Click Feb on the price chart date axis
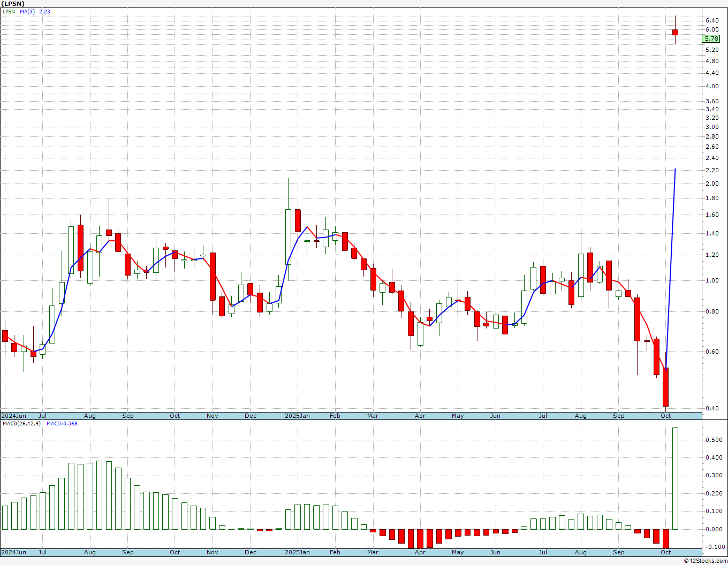The height and width of the screenshot is (565, 728). pos(335,416)
